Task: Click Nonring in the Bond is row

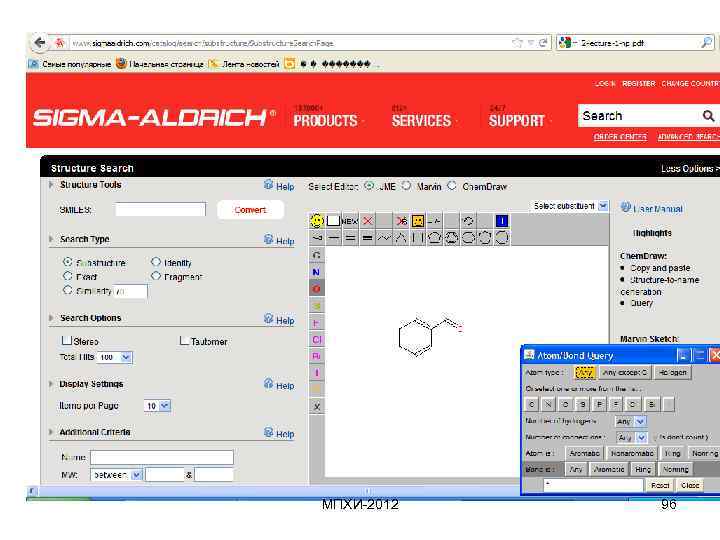Action: [x=675, y=469]
